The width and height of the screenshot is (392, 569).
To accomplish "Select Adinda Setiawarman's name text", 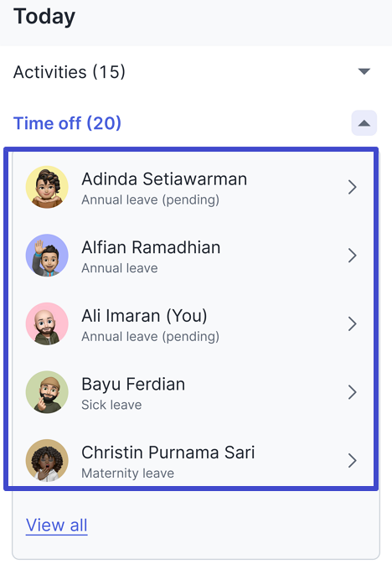I will (x=164, y=178).
